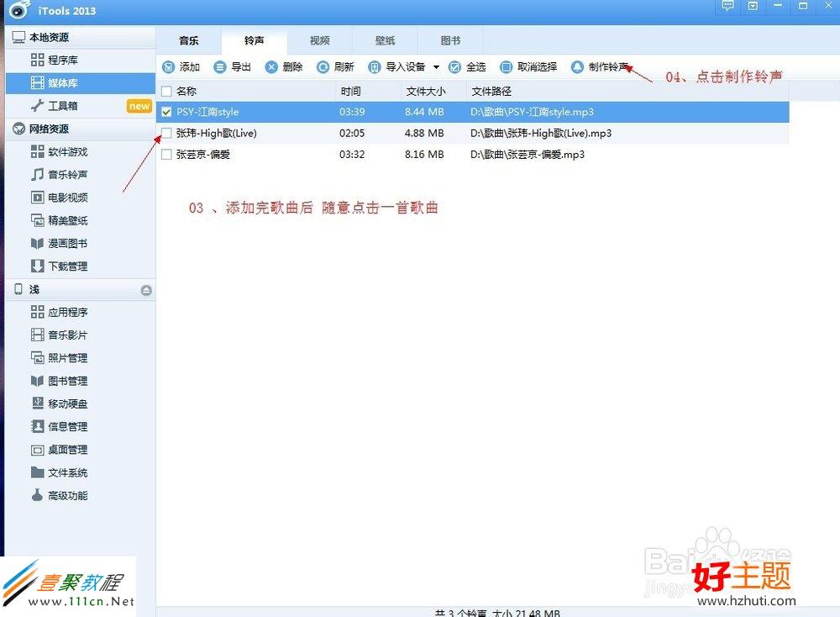
Task: Switch to the 铃声 tab
Action: pyautogui.click(x=254, y=40)
